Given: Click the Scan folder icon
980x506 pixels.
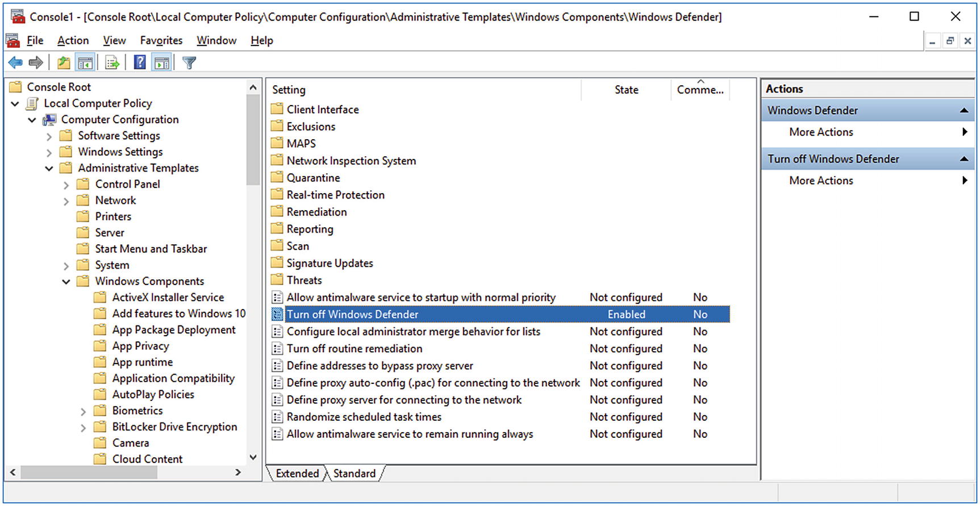Looking at the screenshot, I should 277,245.
